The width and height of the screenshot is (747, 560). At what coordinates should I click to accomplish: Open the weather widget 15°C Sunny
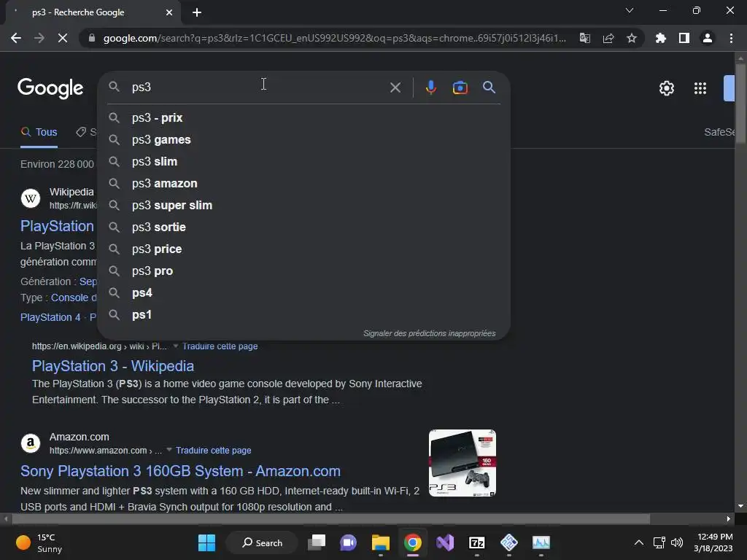point(39,542)
